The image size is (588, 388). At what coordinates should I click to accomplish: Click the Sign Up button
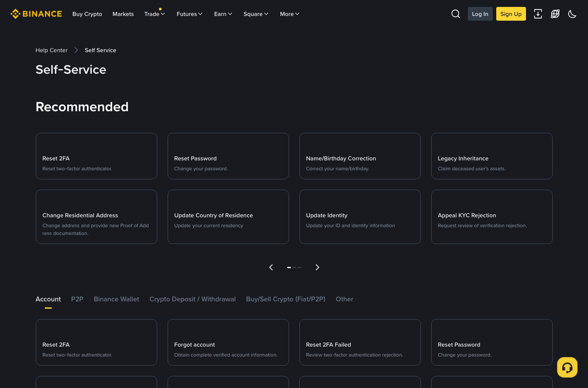coord(511,14)
